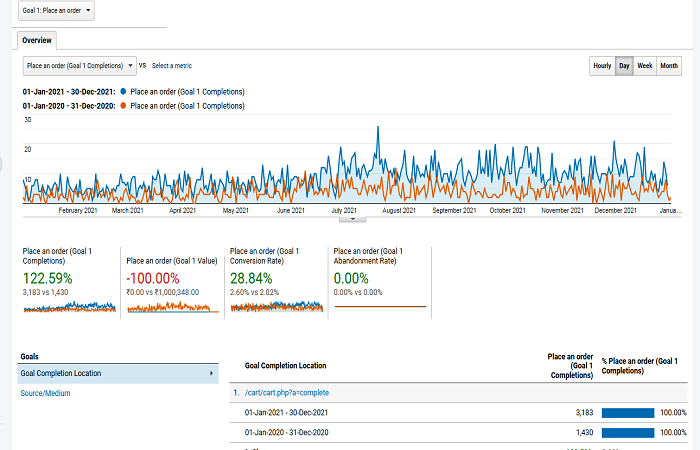This screenshot has height=450, width=700.
Task: Click the July 2021 axis label
Action: (x=344, y=210)
